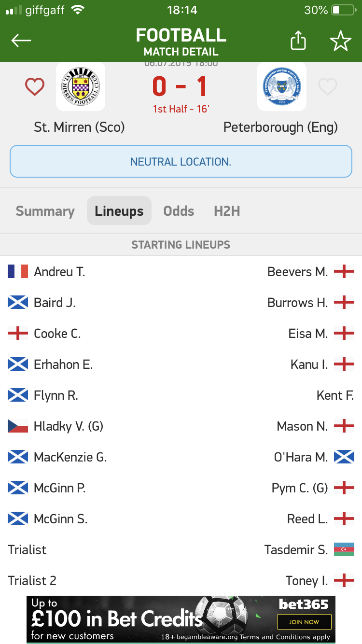Select the Lineups tab
Viewport: 362px width, 644px height.
[119, 211]
